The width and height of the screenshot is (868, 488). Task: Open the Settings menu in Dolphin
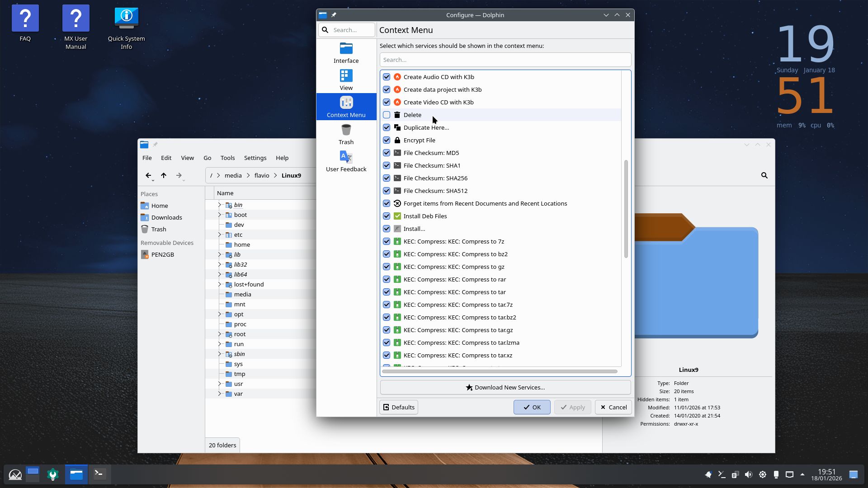[x=255, y=158]
